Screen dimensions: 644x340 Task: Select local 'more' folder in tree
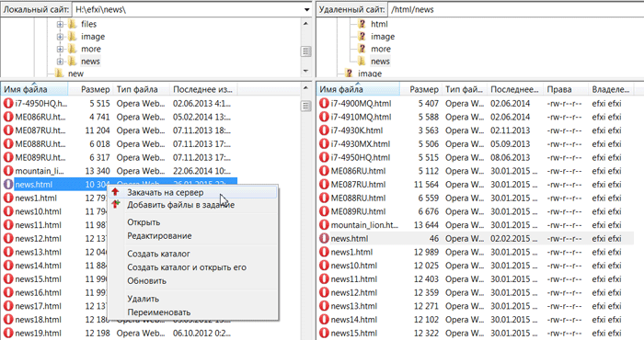[91, 49]
